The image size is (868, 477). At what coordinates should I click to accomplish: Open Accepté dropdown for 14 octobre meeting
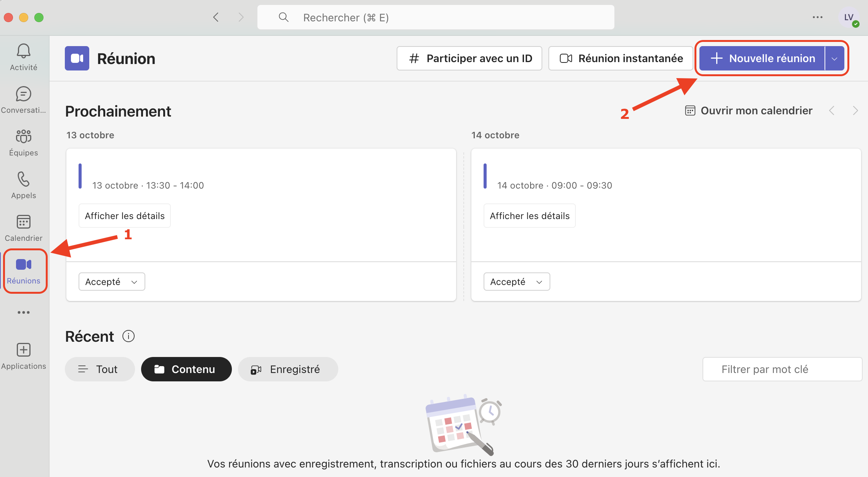[517, 282]
